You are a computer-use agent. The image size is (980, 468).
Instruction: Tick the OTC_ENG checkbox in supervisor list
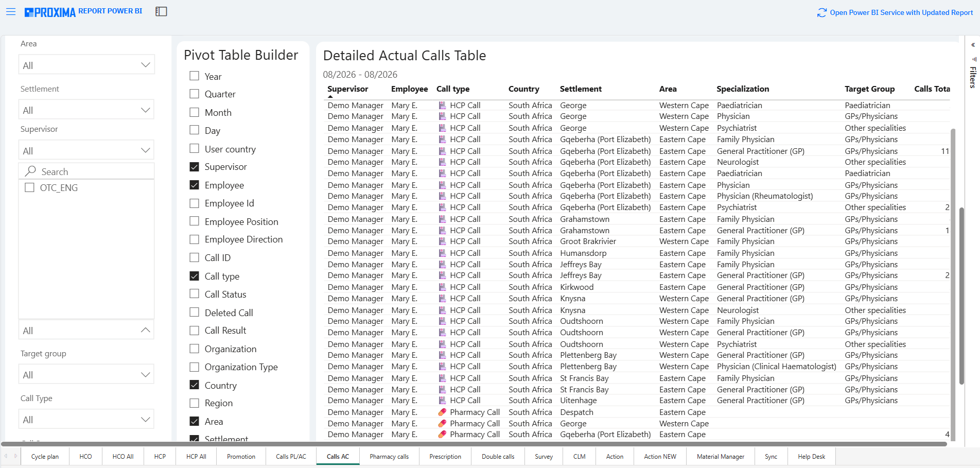coord(29,187)
